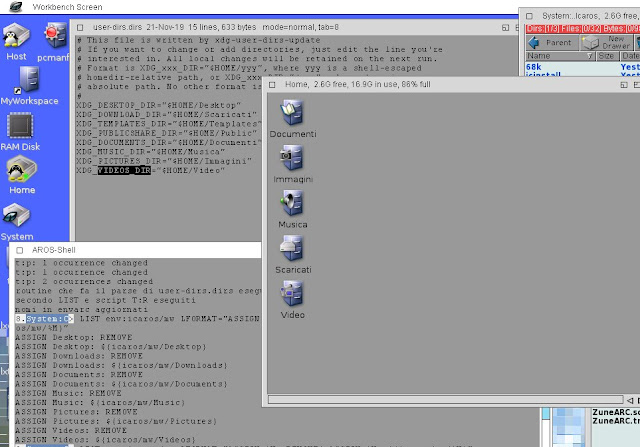Click the Home window zoom gadget

(x=624, y=85)
